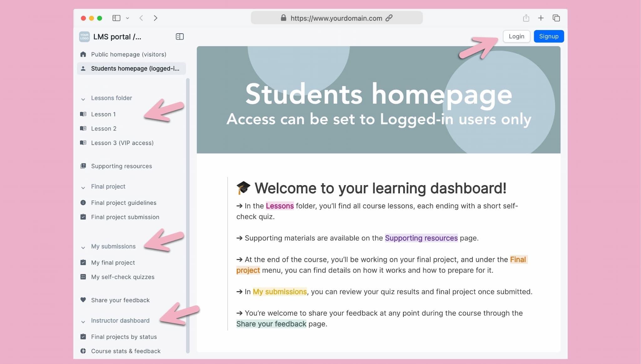
Task: Click the Safari share icon
Action: click(x=526, y=18)
